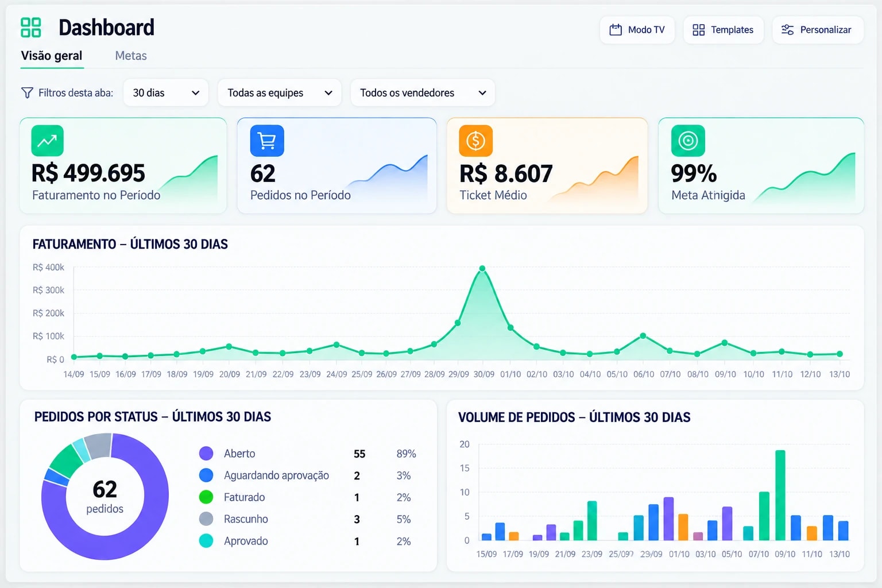Click the purple Aberto legend swatch
Screen dimensions: 882x588
point(206,454)
